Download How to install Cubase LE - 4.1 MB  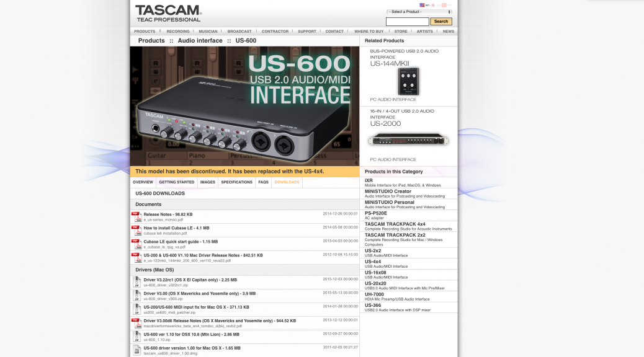tap(176, 227)
